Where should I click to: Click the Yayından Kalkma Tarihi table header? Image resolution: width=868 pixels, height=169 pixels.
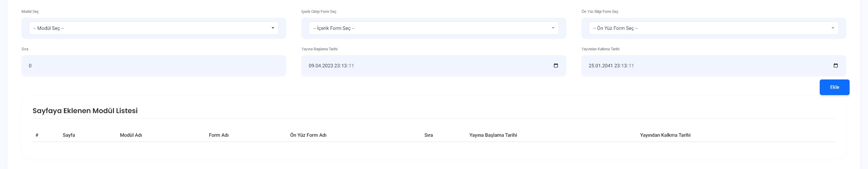click(665, 135)
